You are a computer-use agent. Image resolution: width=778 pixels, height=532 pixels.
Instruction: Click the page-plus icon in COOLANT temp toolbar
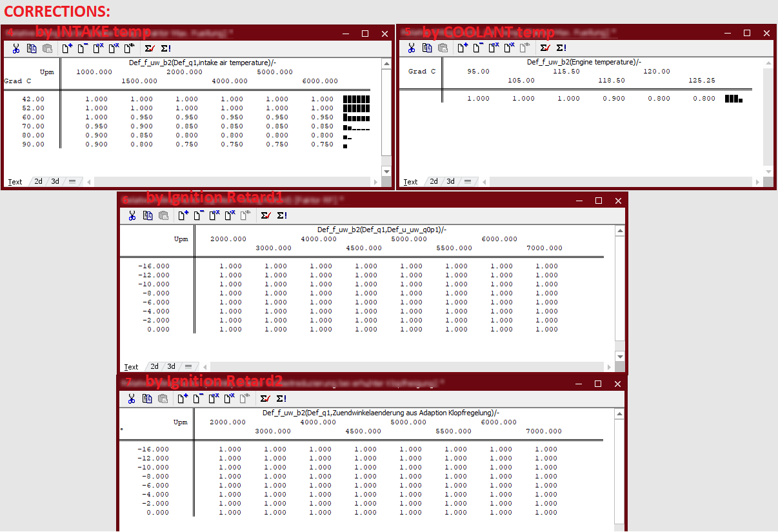(x=462, y=48)
